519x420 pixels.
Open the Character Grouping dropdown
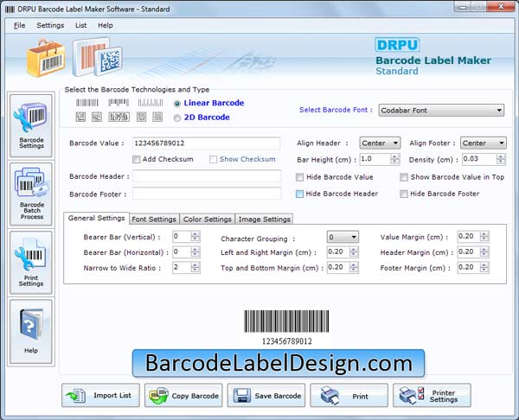coord(343,237)
